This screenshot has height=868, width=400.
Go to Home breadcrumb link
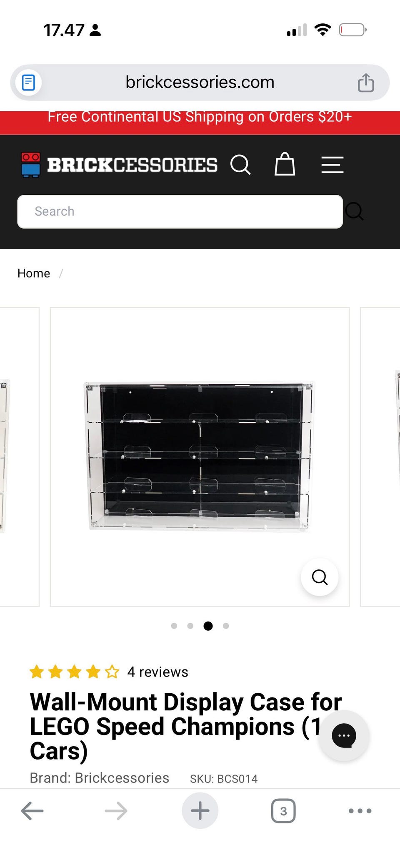point(34,273)
